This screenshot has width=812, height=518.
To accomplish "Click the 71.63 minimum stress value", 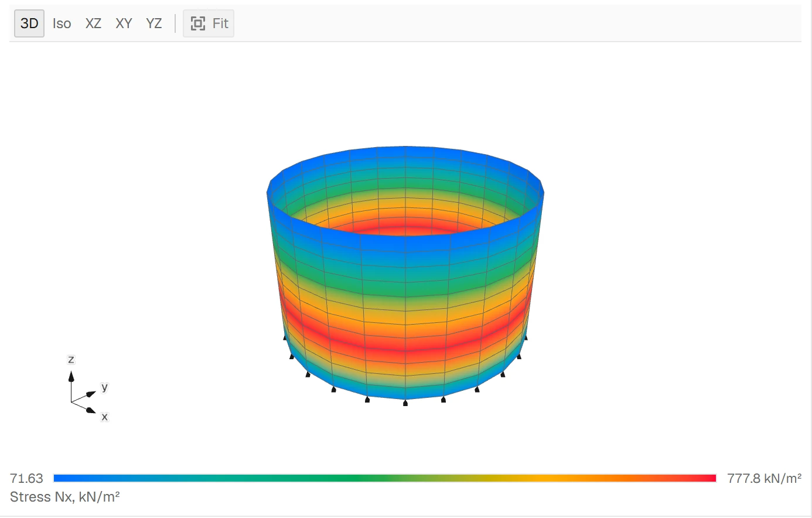I will coord(27,478).
